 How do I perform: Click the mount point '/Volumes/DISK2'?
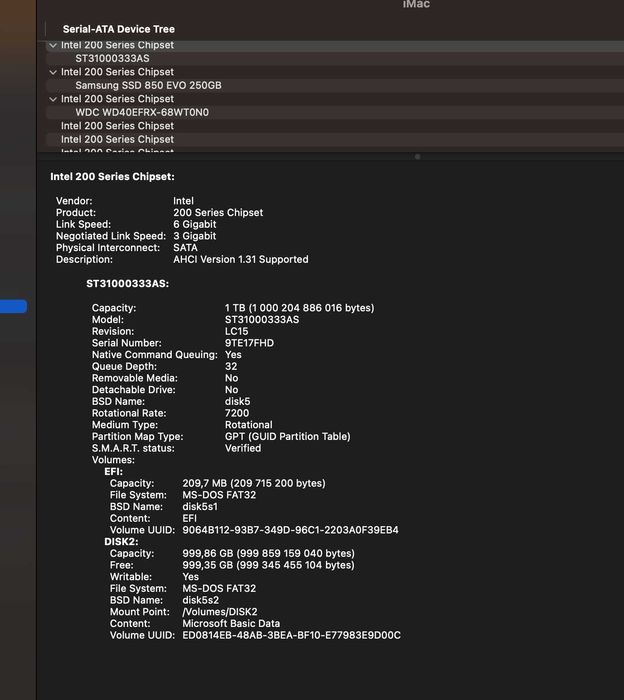[x=220, y=612]
